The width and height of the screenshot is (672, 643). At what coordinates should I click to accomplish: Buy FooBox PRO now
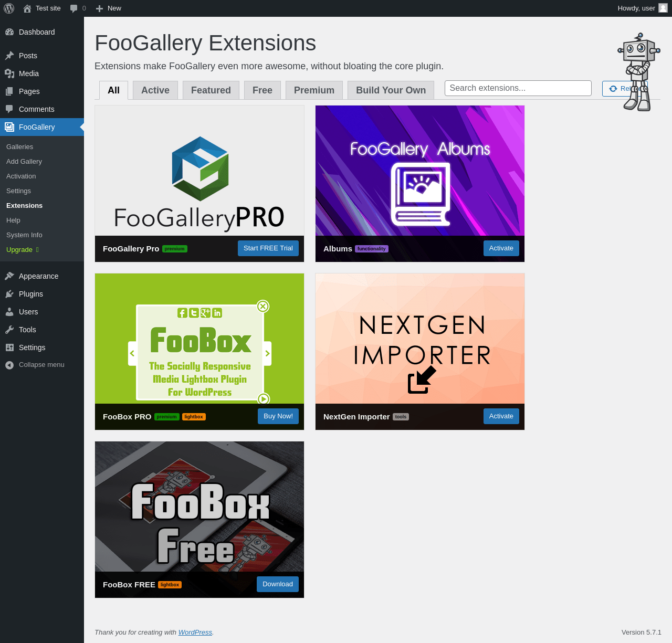tap(278, 416)
